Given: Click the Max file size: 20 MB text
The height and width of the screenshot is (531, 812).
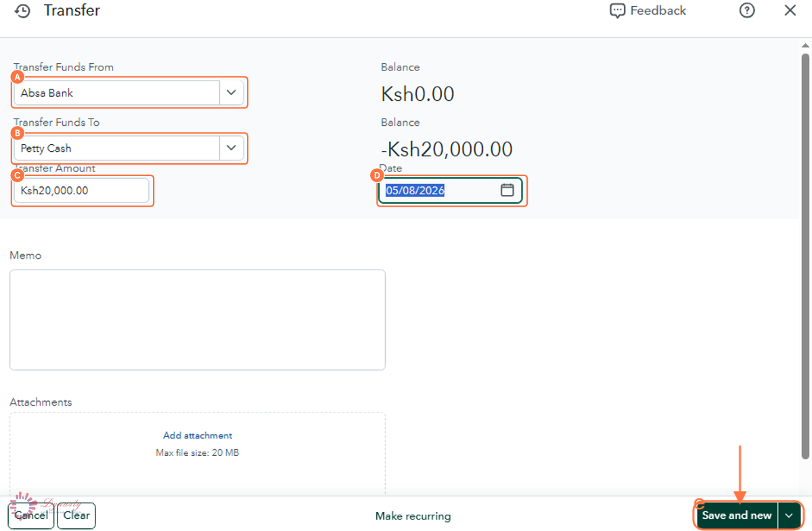Looking at the screenshot, I should pyautogui.click(x=198, y=452).
